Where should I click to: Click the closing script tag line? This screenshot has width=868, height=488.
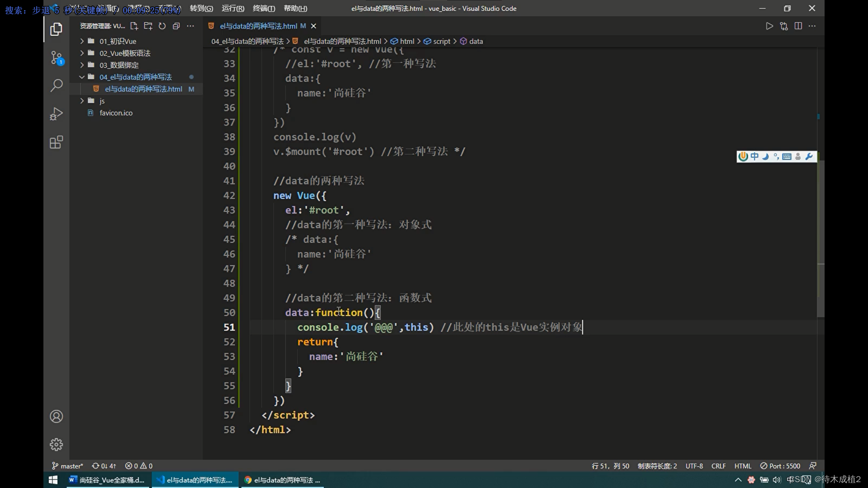point(288,415)
